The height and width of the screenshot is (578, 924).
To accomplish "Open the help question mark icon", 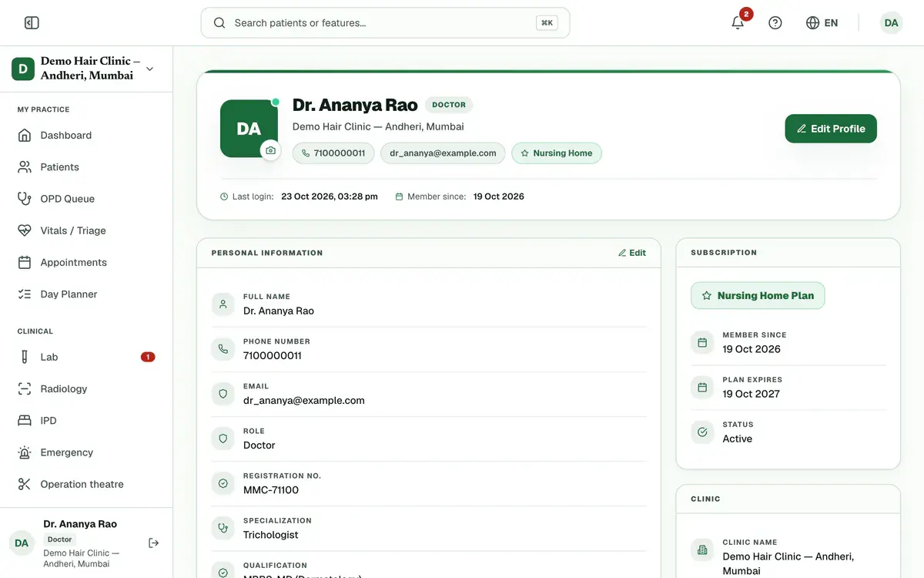I will (x=775, y=23).
